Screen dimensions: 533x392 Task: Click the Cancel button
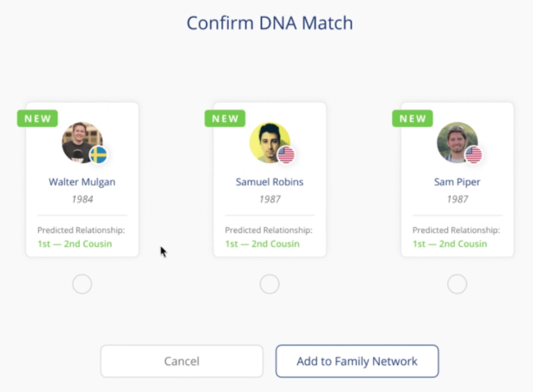(x=181, y=360)
